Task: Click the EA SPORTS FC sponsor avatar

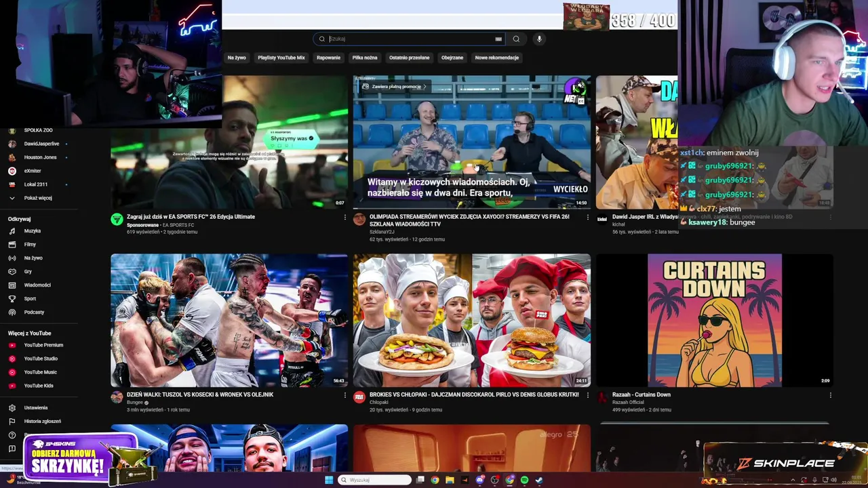Action: [x=117, y=219]
